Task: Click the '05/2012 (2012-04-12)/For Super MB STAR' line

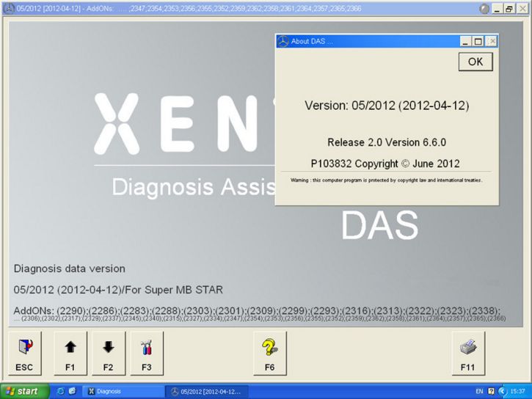Action: (x=118, y=290)
